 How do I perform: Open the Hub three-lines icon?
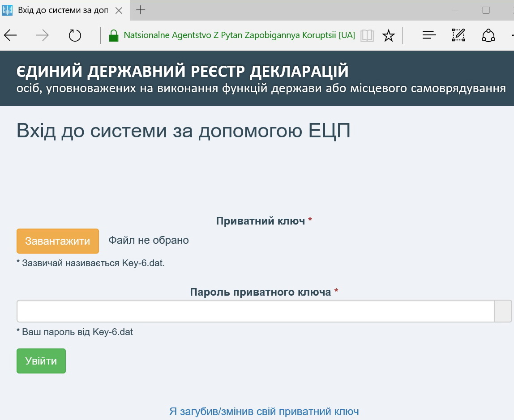[x=429, y=35]
